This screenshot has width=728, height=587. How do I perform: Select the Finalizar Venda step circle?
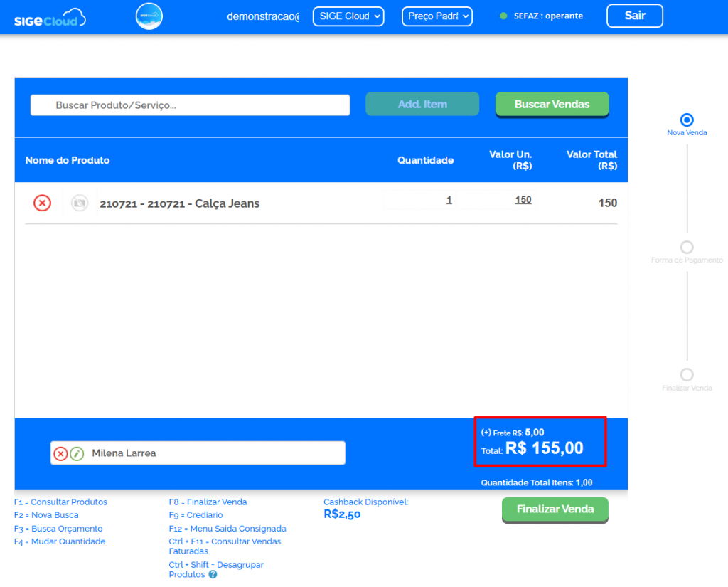687,375
